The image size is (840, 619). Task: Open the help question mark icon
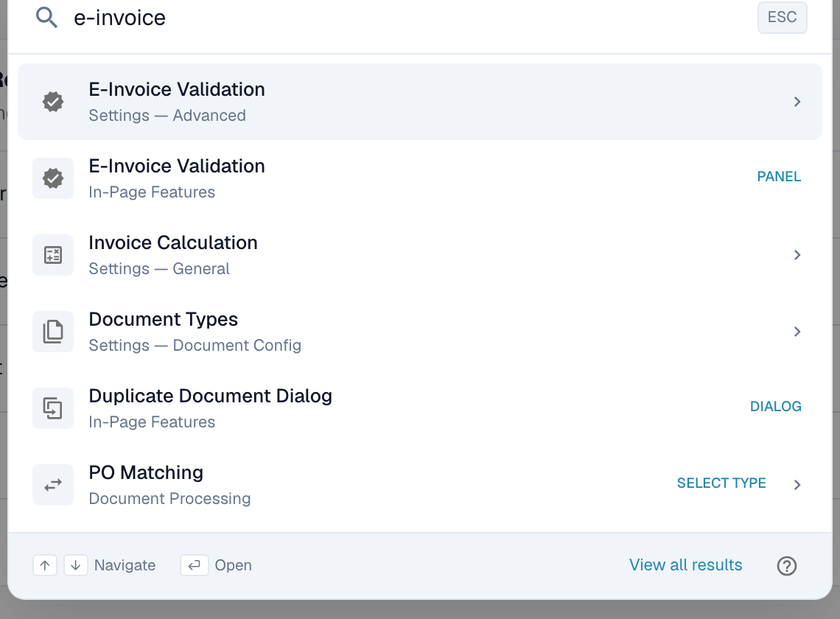786,566
